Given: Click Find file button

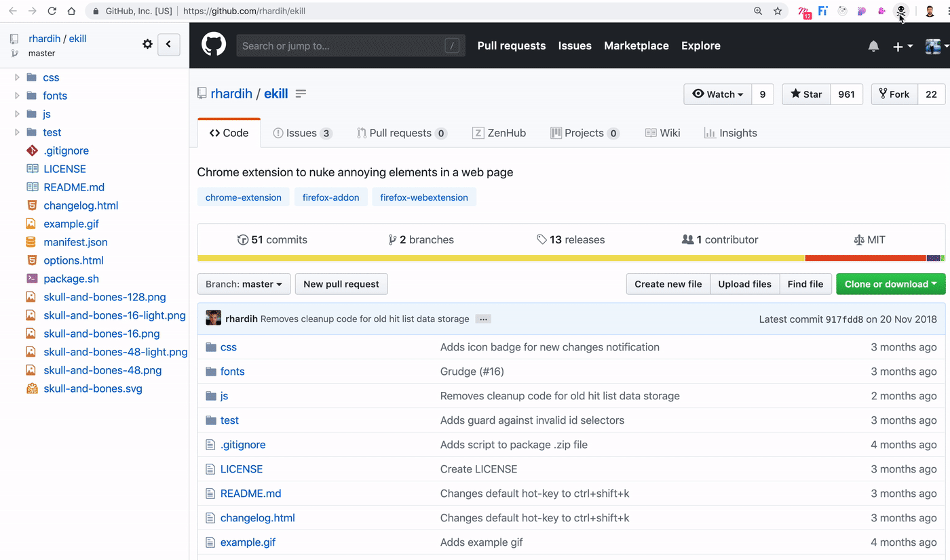Looking at the screenshot, I should 805,284.
